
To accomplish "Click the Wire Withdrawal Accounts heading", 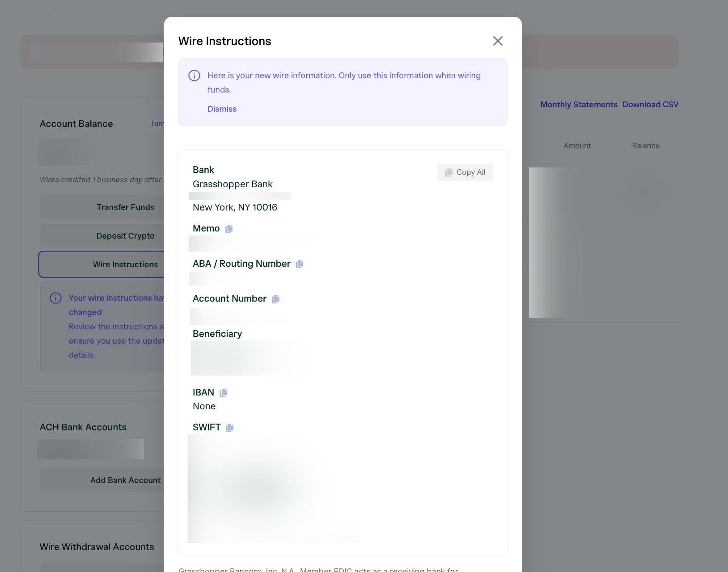I will click(97, 547).
